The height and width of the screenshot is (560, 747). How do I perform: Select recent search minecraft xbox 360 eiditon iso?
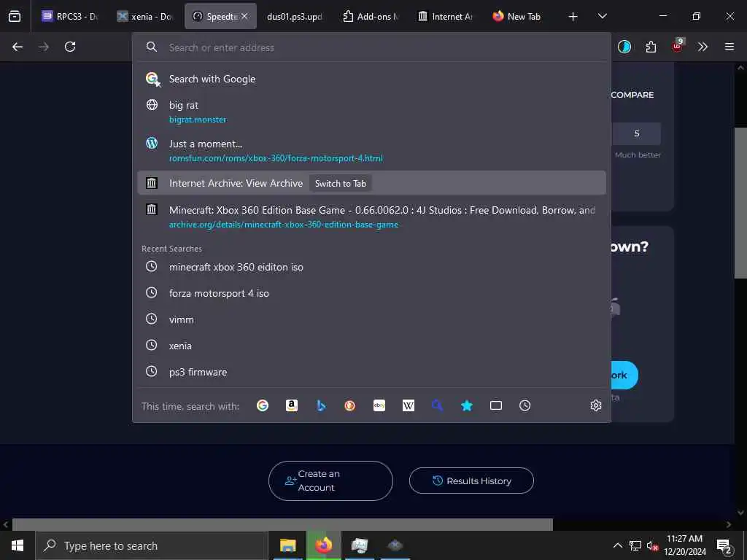[371, 267]
